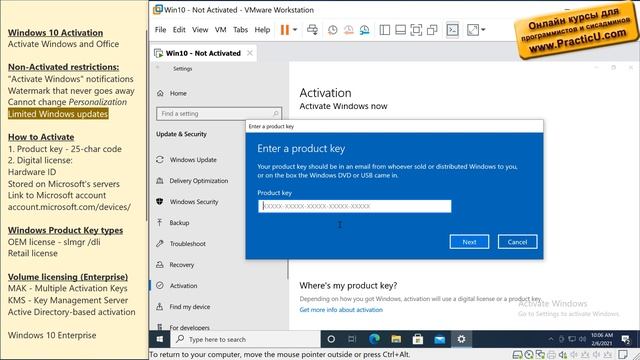Toggle the thumbnail bar toolbar icon

pos(400,30)
